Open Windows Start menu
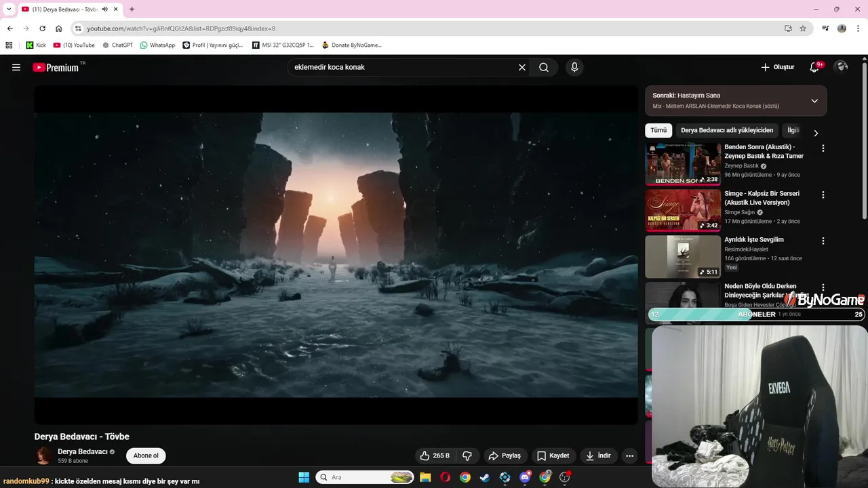 304,477
